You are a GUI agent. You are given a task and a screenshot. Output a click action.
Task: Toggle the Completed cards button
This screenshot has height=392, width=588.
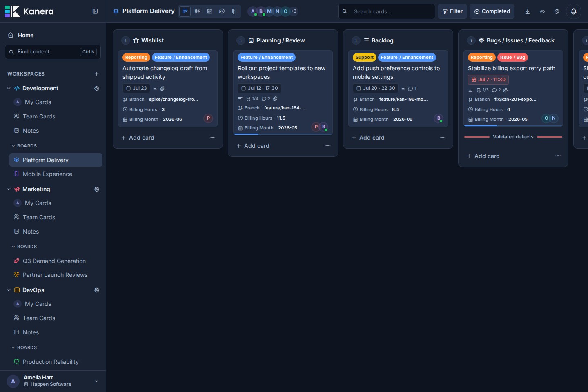(x=492, y=11)
